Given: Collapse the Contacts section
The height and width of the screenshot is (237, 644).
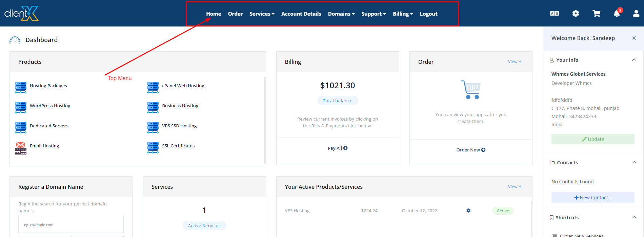Looking at the screenshot, I should click(634, 163).
